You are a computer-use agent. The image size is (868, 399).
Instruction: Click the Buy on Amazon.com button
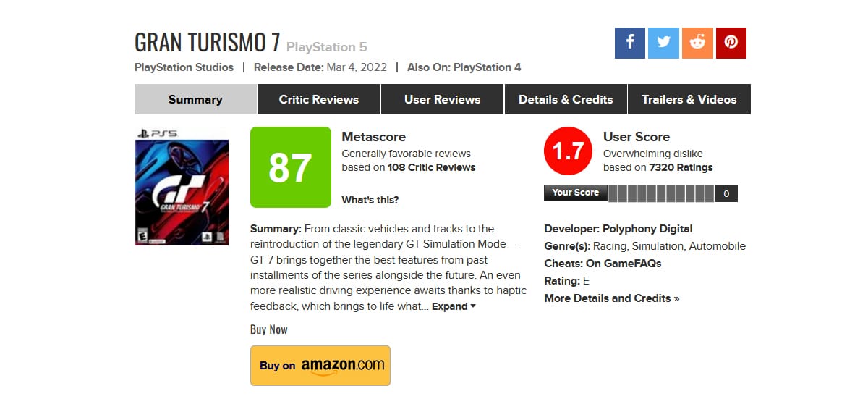coord(320,365)
